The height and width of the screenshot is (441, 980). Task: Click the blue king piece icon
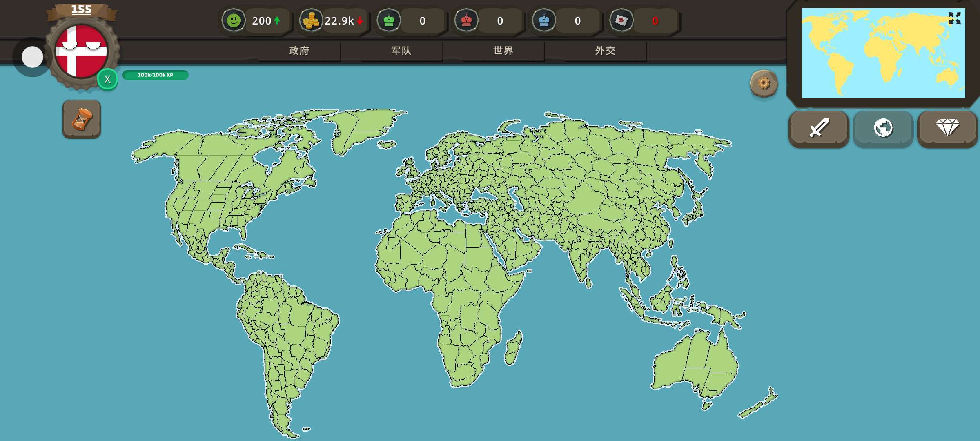coord(544,20)
